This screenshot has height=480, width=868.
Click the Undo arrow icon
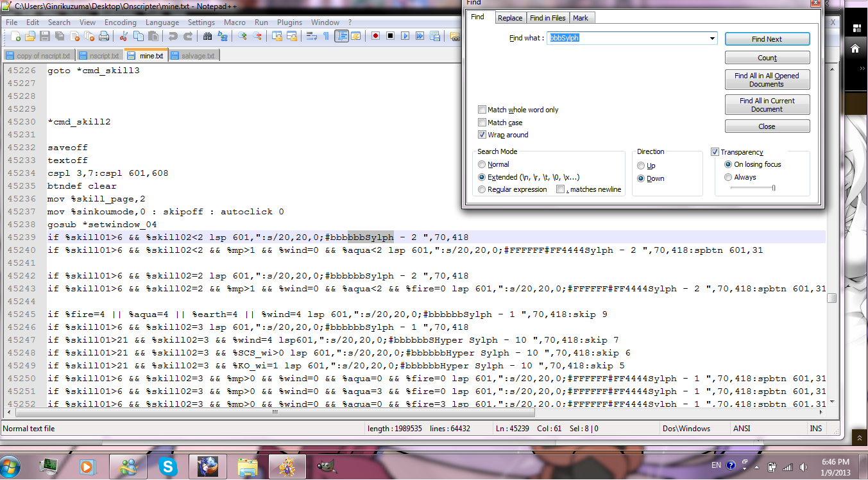[x=173, y=37]
